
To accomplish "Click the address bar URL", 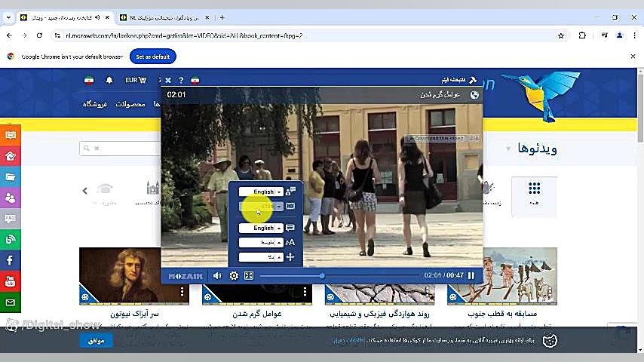I will click(x=185, y=35).
